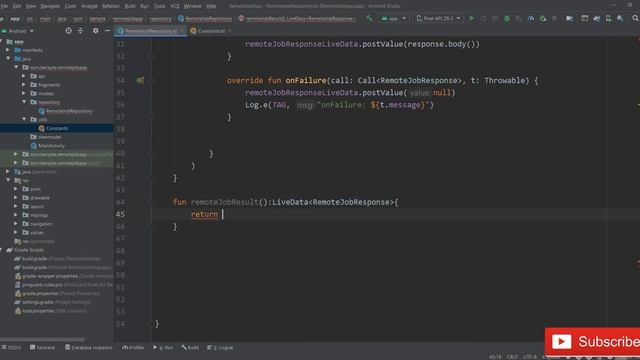
Task: Click the override gutter icon on line 34
Action: (x=140, y=80)
